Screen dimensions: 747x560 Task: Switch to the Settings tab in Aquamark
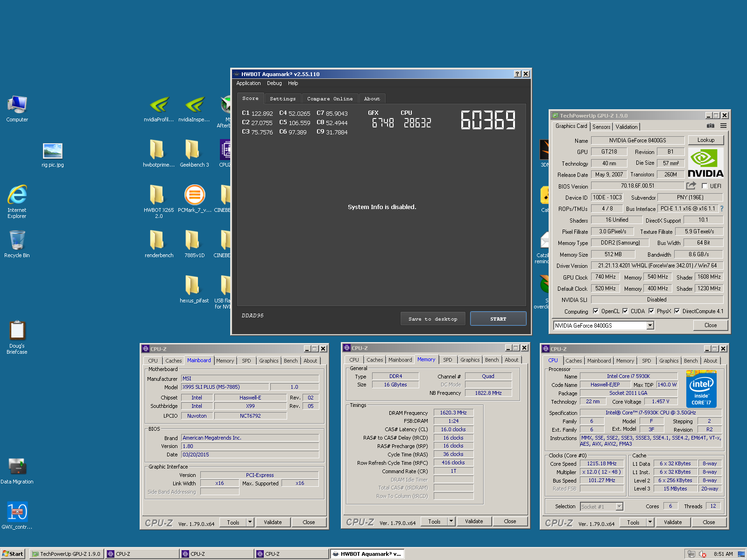point(283,98)
